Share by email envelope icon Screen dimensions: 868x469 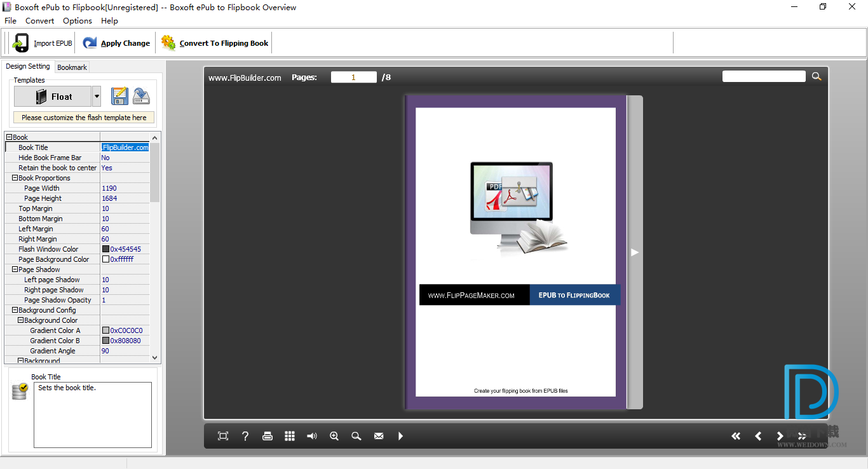click(379, 436)
